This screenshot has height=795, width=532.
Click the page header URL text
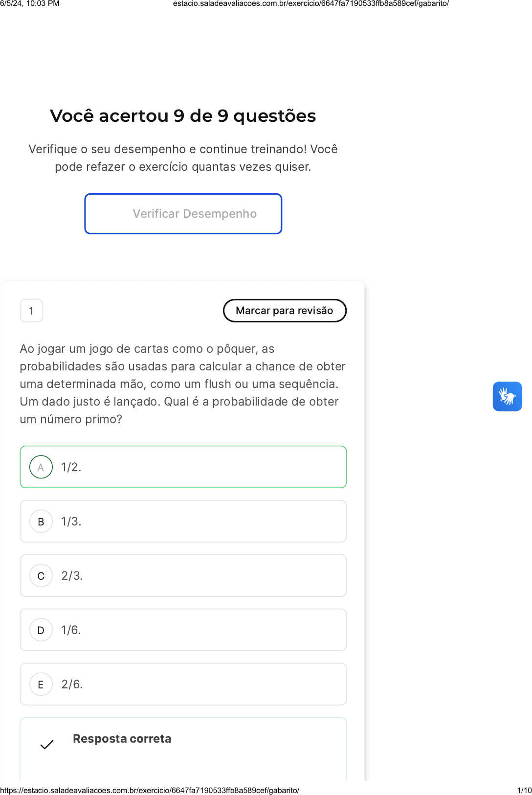(310, 3)
